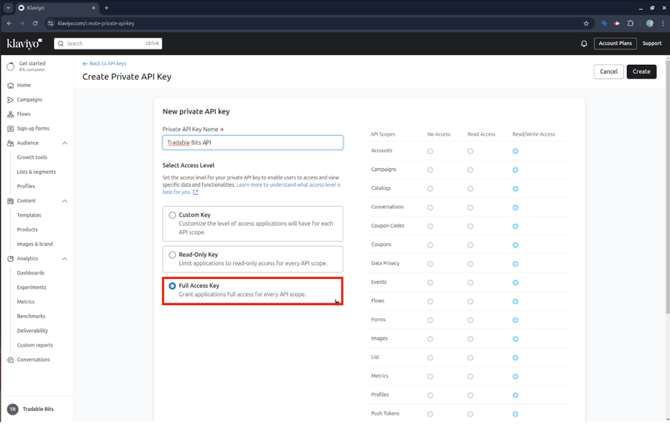Click the Create button

pyautogui.click(x=641, y=72)
